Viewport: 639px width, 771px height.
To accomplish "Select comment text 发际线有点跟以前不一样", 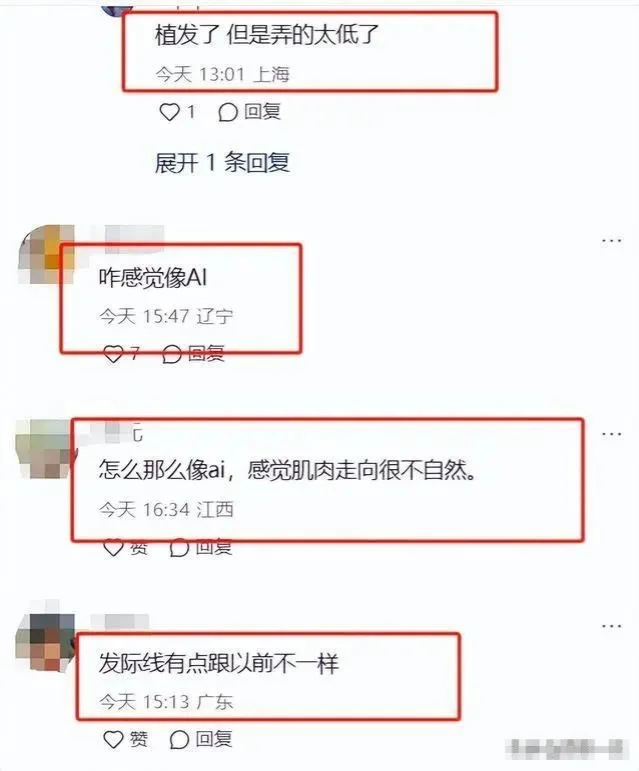I will 219,663.
